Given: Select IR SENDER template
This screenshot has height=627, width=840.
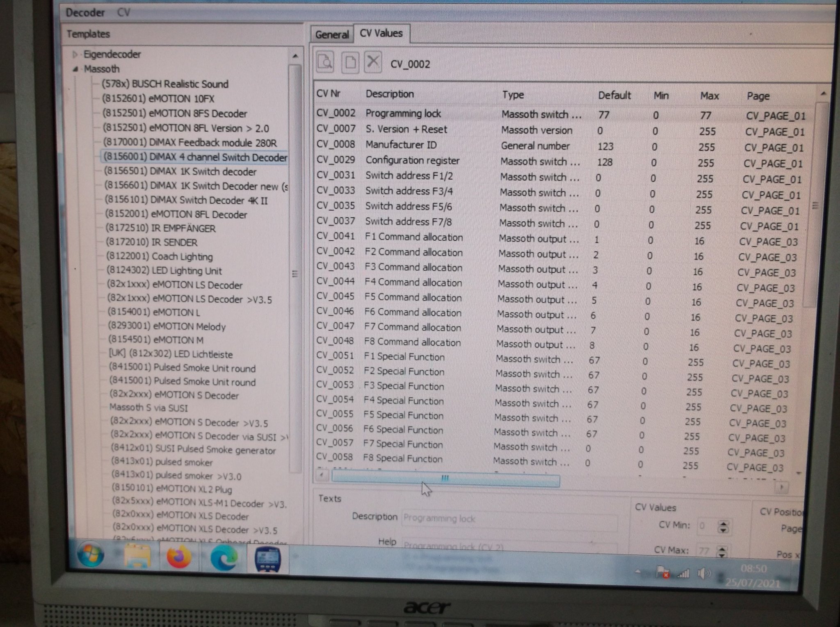Looking at the screenshot, I should 151,242.
